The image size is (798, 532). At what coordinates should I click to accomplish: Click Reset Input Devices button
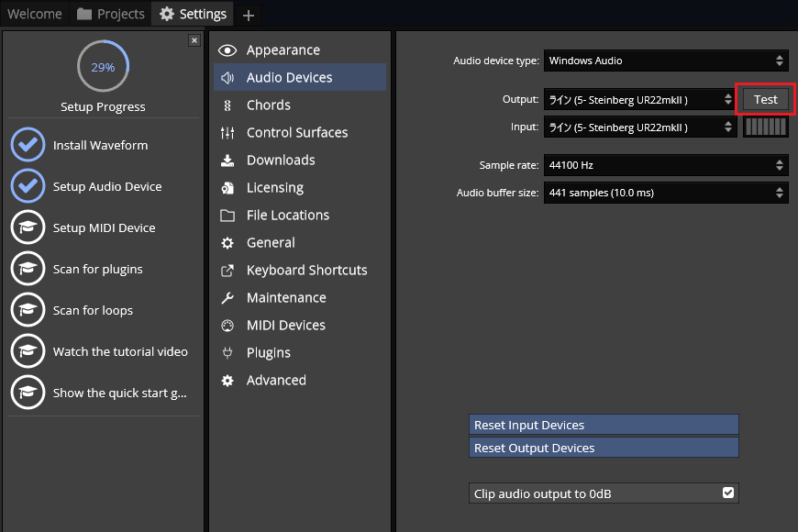[x=603, y=425]
